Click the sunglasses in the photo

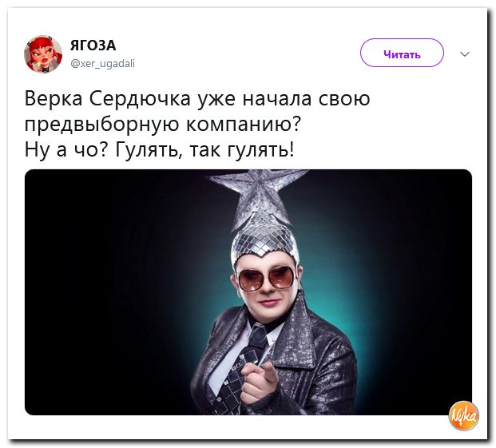pos(266,279)
